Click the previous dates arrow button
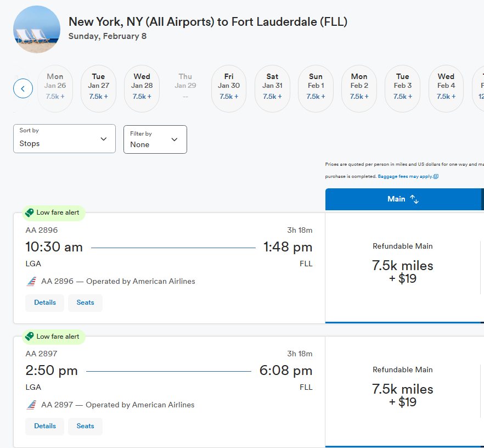 click(x=23, y=88)
